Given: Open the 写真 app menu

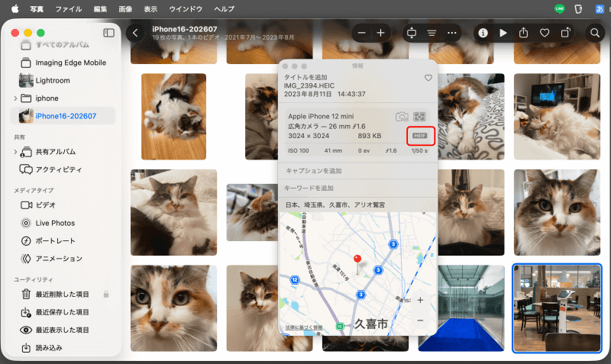Looking at the screenshot, I should pos(37,8).
